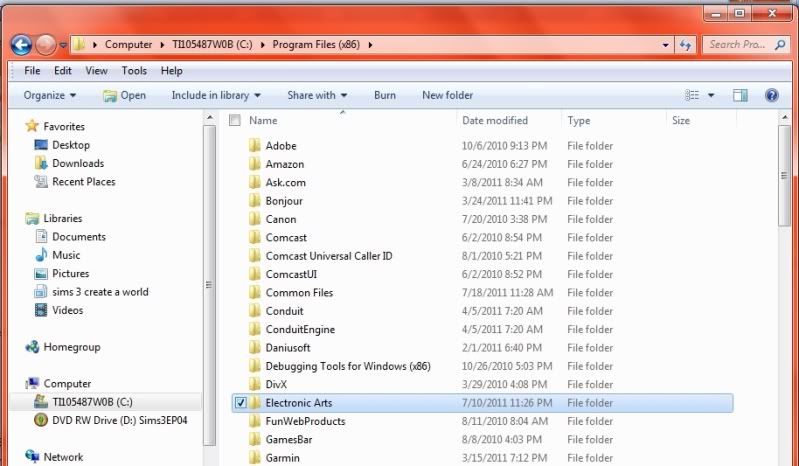Open recent pages dropdown beside Forward arrow

(x=63, y=45)
